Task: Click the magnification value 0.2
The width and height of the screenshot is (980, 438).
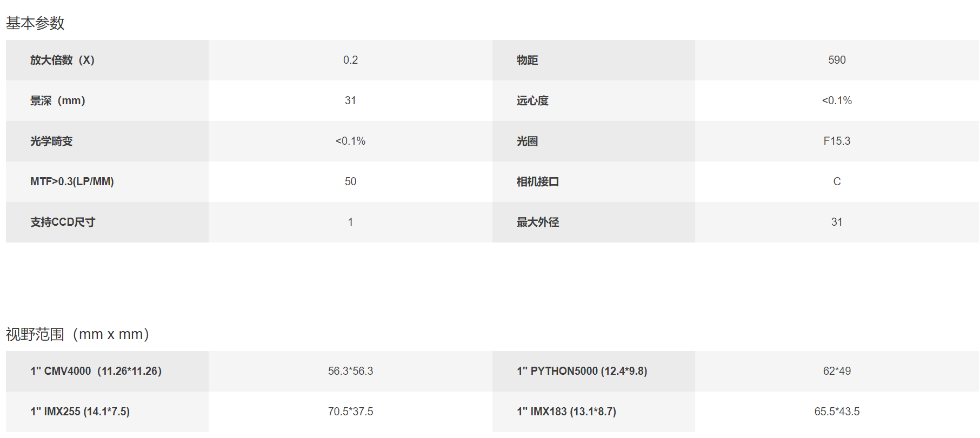Action: coord(350,60)
